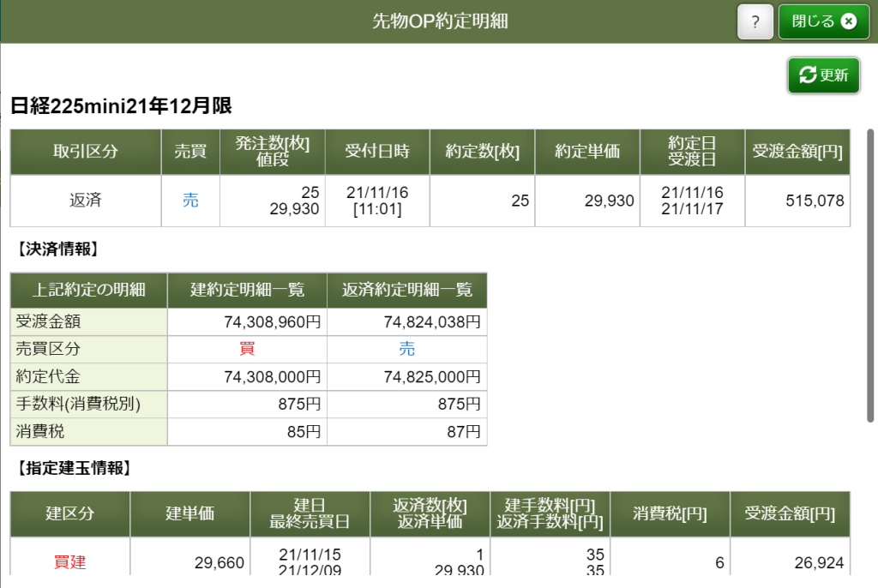Click the 先物OP約定明細 window title
The width and height of the screenshot is (878, 588).
440,21
